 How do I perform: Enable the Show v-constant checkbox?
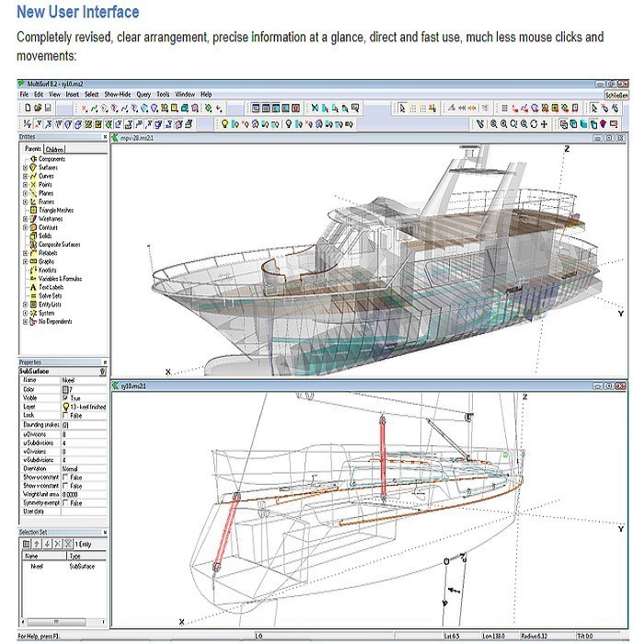point(65,486)
